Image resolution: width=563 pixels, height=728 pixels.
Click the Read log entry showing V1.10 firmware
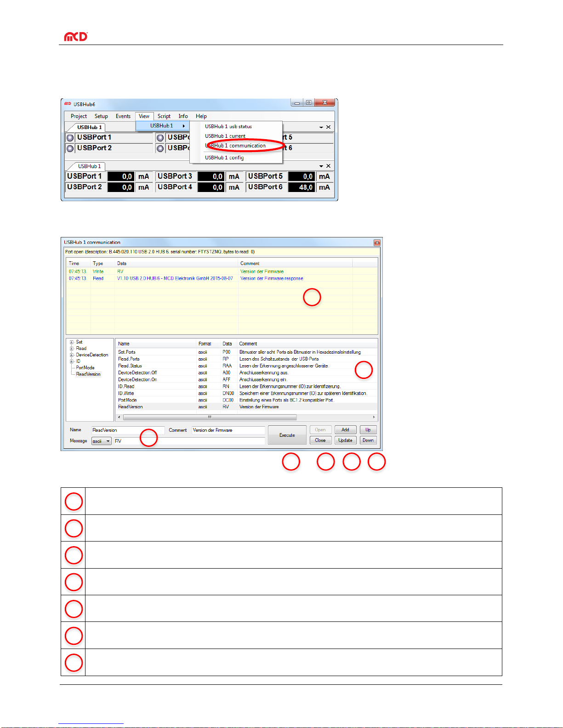coord(222,278)
